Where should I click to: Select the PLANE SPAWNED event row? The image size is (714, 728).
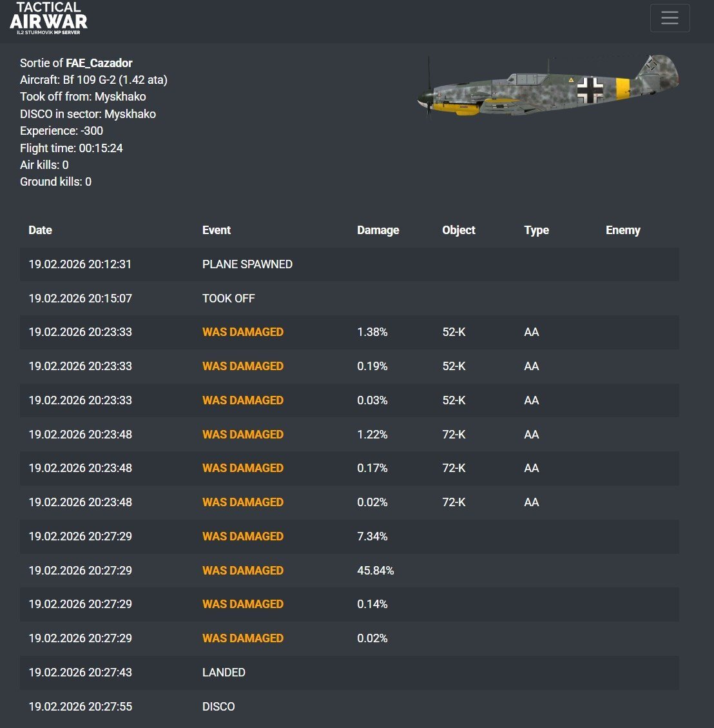[x=247, y=264]
